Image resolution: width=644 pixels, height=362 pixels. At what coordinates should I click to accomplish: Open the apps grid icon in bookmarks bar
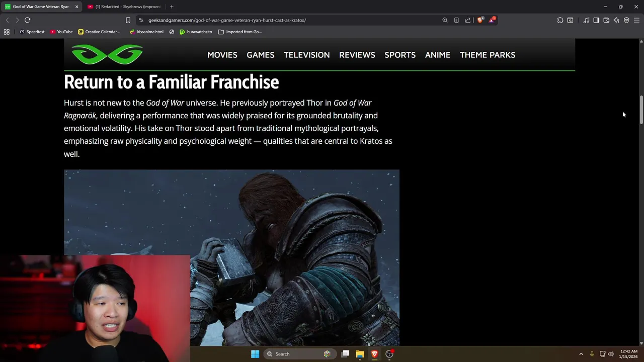[7, 32]
